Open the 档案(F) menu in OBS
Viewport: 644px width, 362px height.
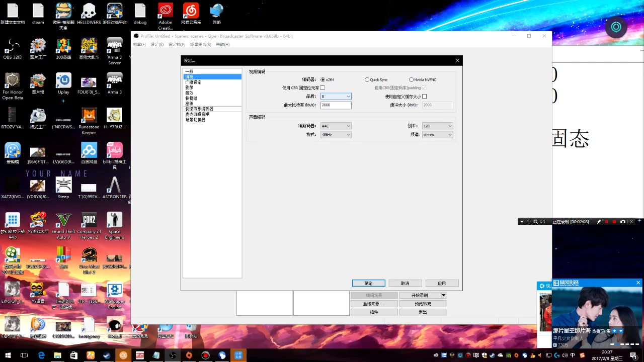(139, 44)
